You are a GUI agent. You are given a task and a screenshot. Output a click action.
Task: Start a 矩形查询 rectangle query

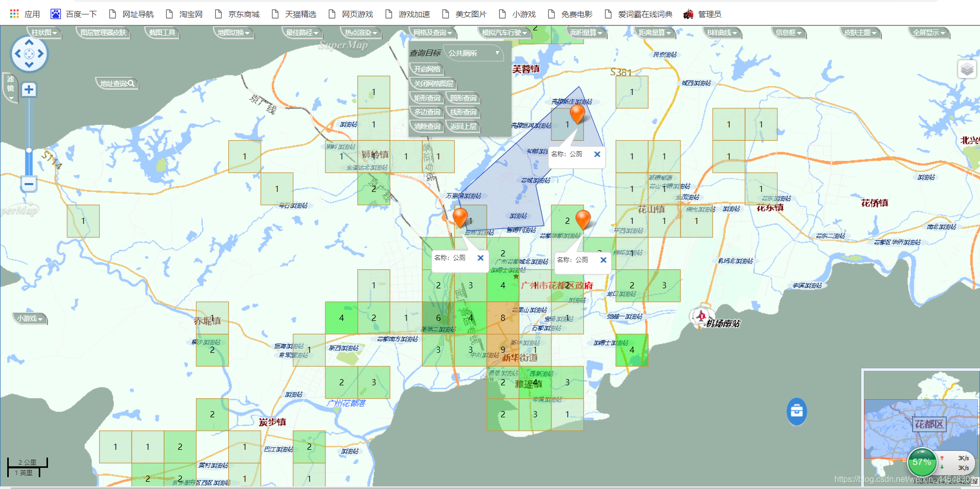[428, 98]
